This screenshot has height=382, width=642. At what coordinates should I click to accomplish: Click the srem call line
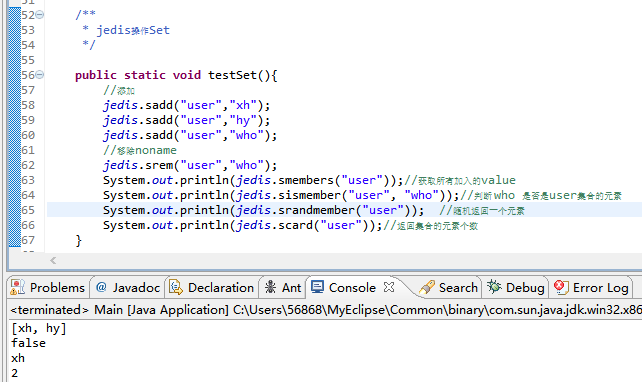190,165
